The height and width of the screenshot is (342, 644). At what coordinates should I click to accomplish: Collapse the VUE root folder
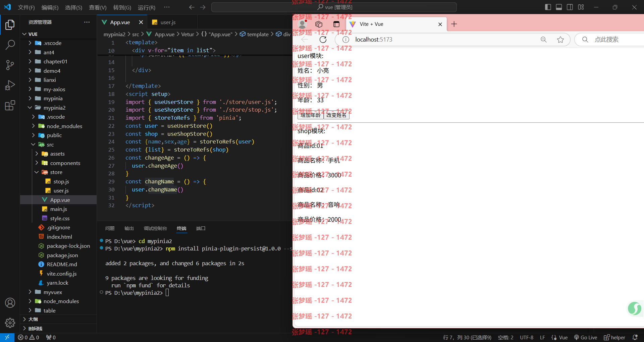pyautogui.click(x=24, y=34)
